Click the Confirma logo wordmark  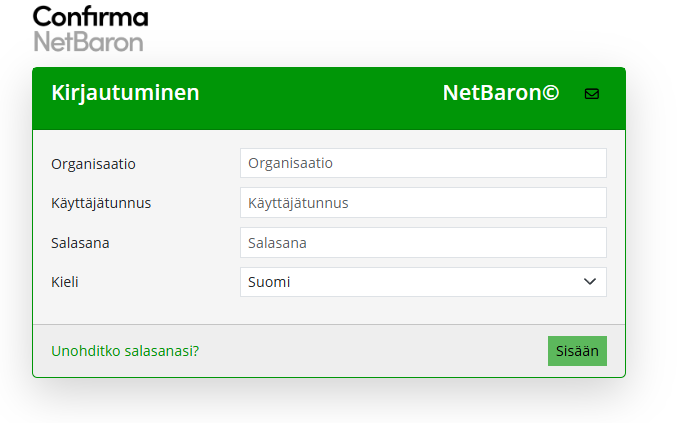(x=90, y=17)
